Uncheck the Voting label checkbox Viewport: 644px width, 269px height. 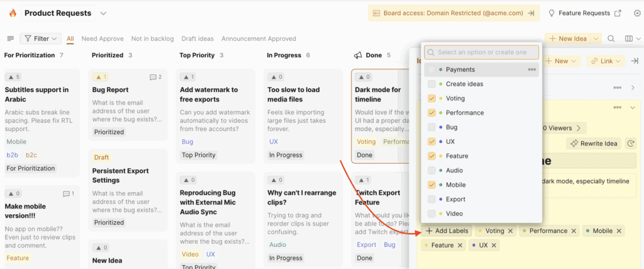[431, 98]
